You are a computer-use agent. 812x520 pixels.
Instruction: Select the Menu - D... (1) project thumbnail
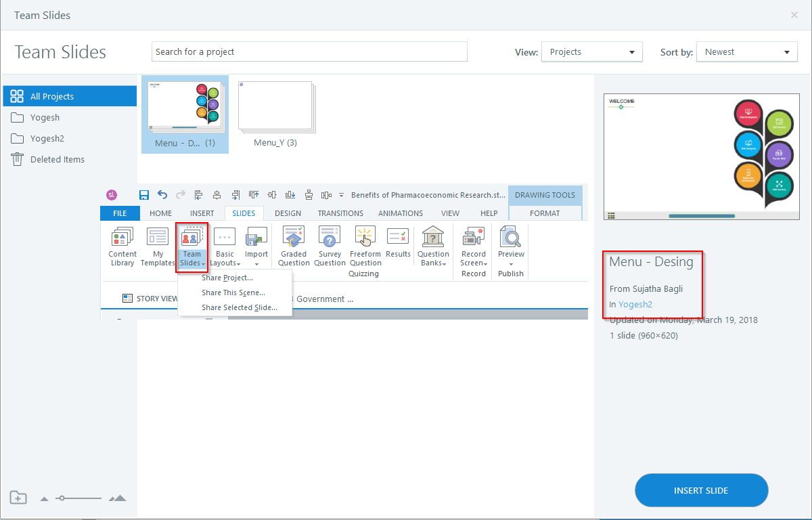185,114
